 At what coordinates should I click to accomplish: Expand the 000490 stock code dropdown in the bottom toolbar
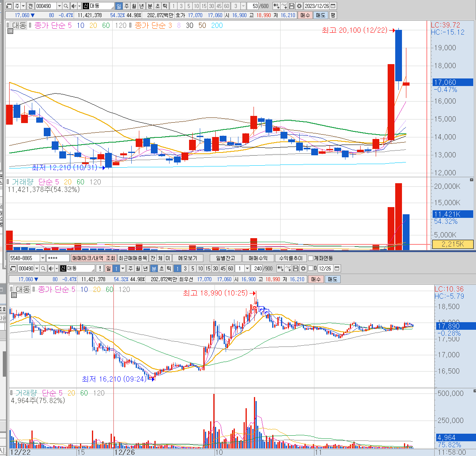[x=37, y=268]
